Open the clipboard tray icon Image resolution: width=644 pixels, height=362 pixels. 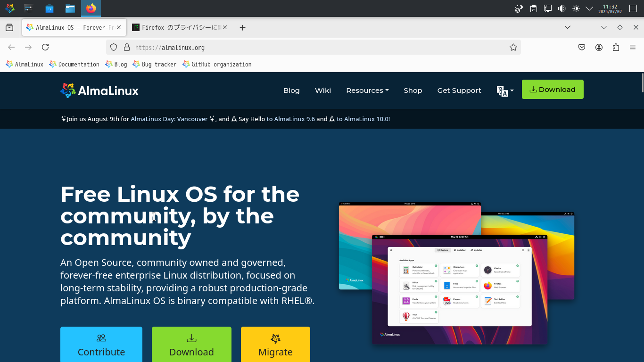pyautogui.click(x=534, y=8)
